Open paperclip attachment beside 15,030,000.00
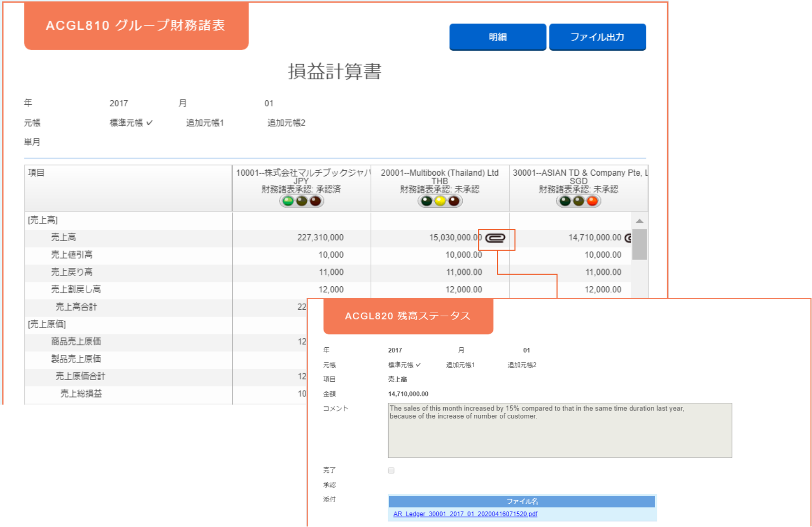 tap(495, 238)
